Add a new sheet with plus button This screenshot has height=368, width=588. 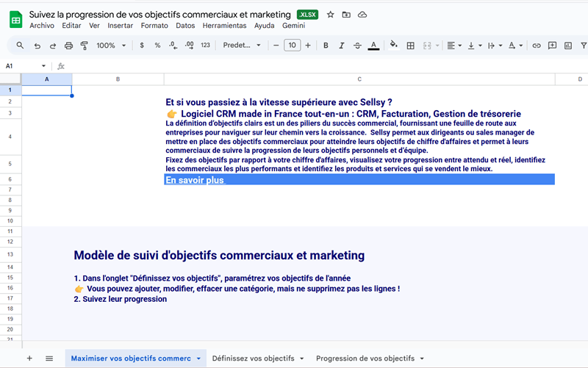(x=29, y=358)
